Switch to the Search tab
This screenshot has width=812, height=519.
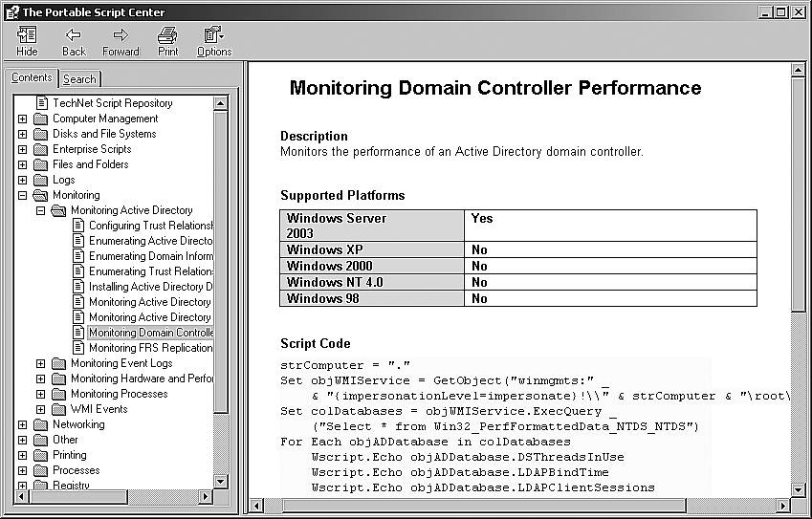[x=79, y=79]
